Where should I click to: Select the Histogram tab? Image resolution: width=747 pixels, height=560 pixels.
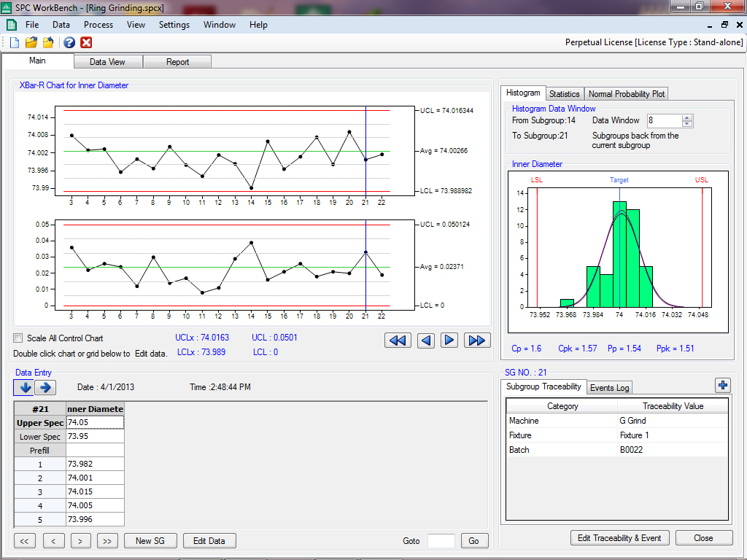tap(523, 93)
